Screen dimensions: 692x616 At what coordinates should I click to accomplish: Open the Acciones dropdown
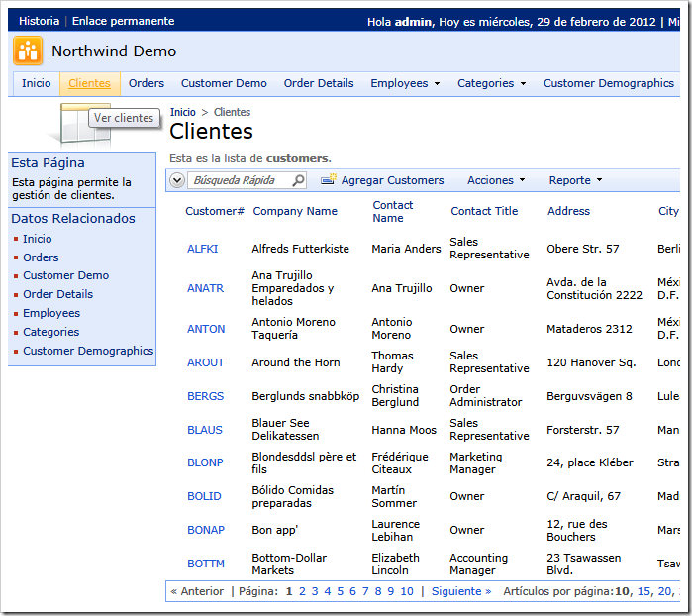click(x=496, y=180)
